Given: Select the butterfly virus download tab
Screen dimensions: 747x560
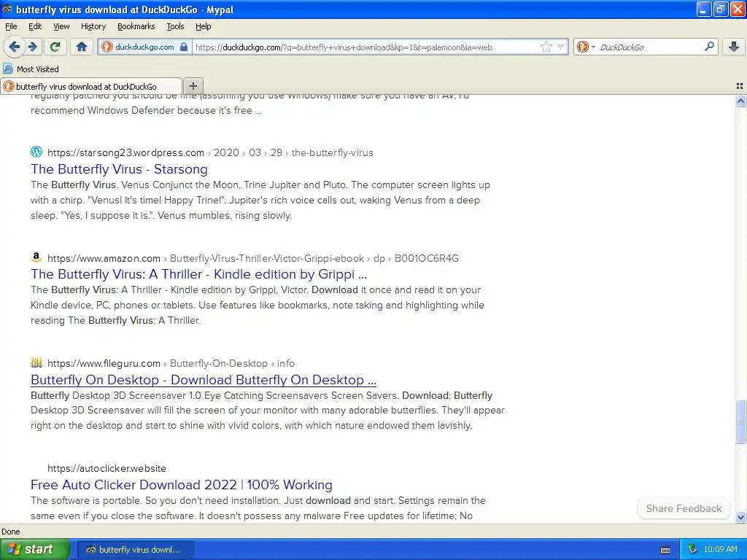Looking at the screenshot, I should point(91,86).
